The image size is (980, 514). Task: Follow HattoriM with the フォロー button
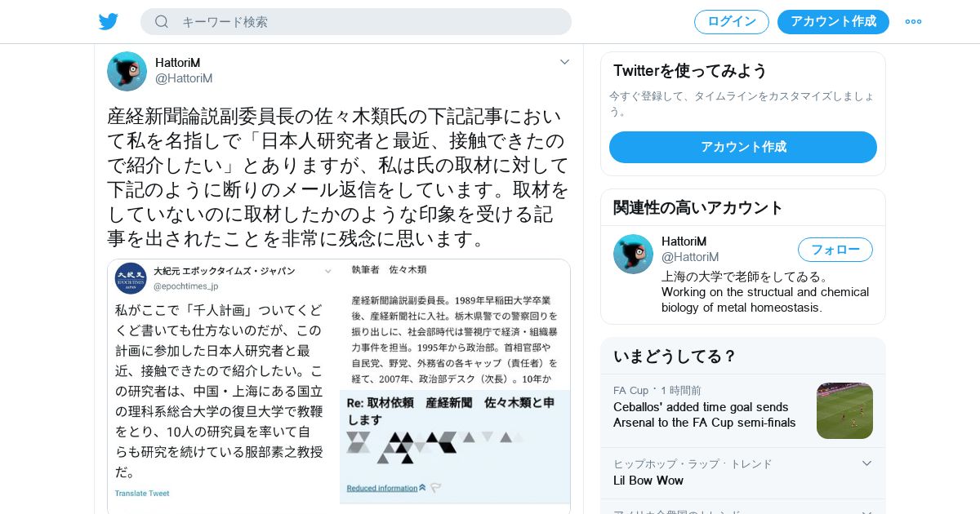(835, 250)
